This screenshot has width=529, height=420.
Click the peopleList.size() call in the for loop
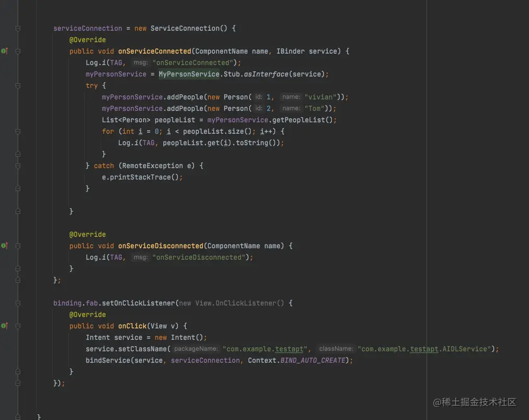tap(217, 131)
